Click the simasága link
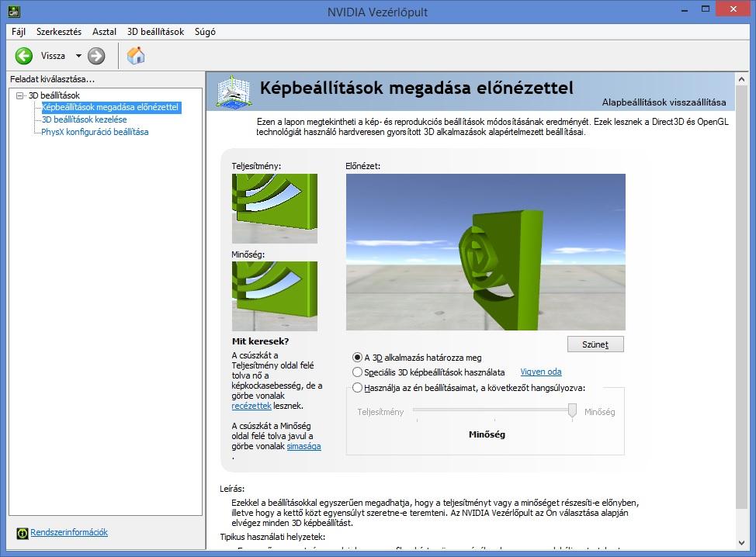756x557 pixels. 303,446
